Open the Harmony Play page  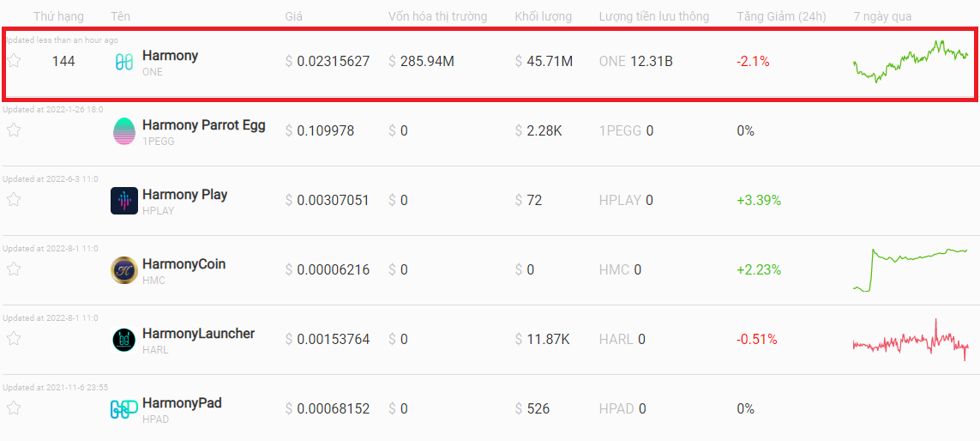pyautogui.click(x=184, y=195)
